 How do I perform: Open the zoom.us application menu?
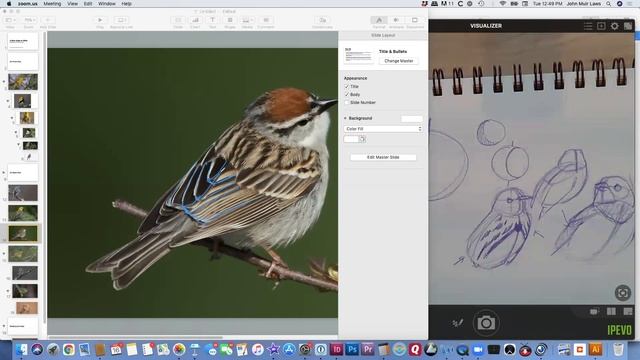(27, 4)
